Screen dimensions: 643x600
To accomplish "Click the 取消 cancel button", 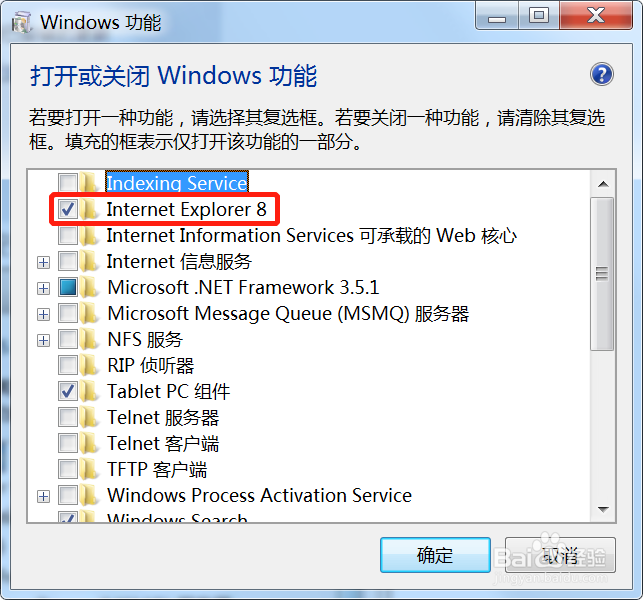I will point(560,555).
